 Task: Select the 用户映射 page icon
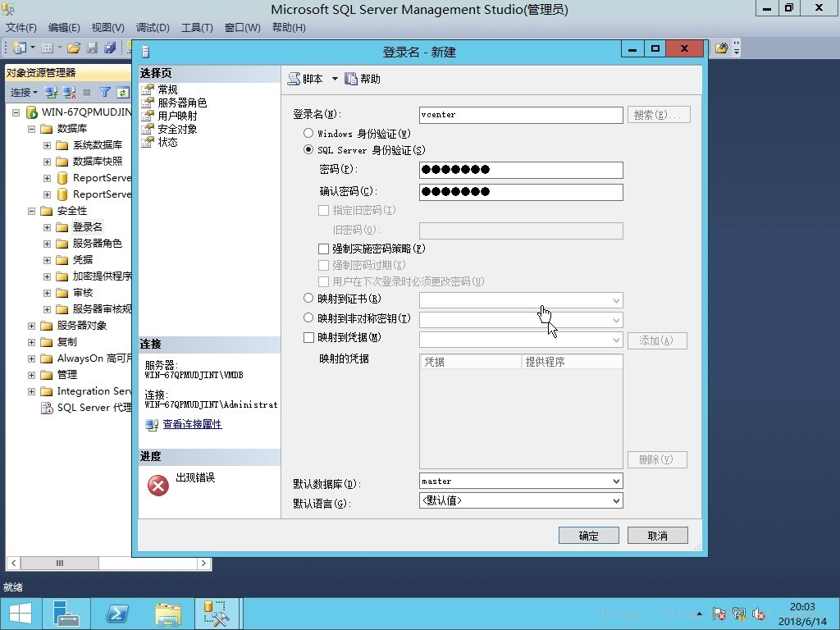(148, 116)
